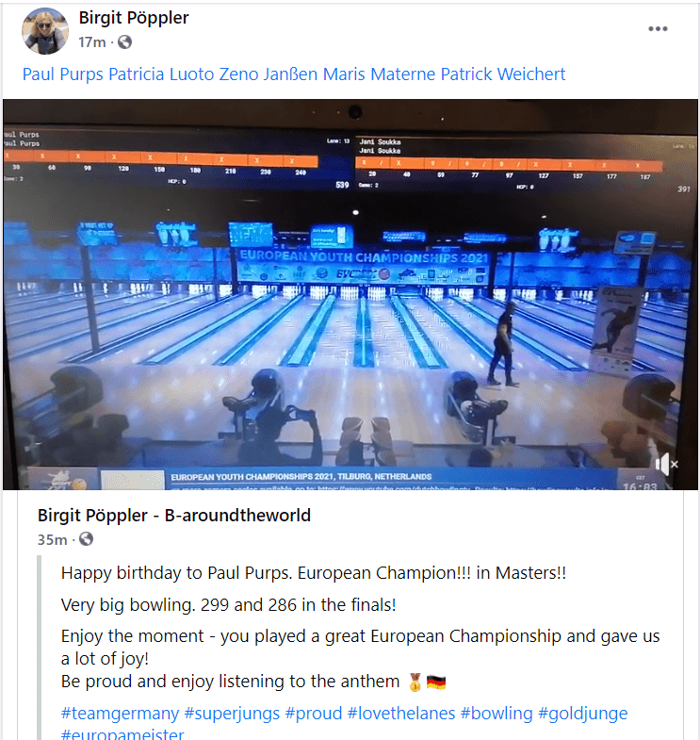Open tagged profile Zeno Janßen

click(x=269, y=74)
